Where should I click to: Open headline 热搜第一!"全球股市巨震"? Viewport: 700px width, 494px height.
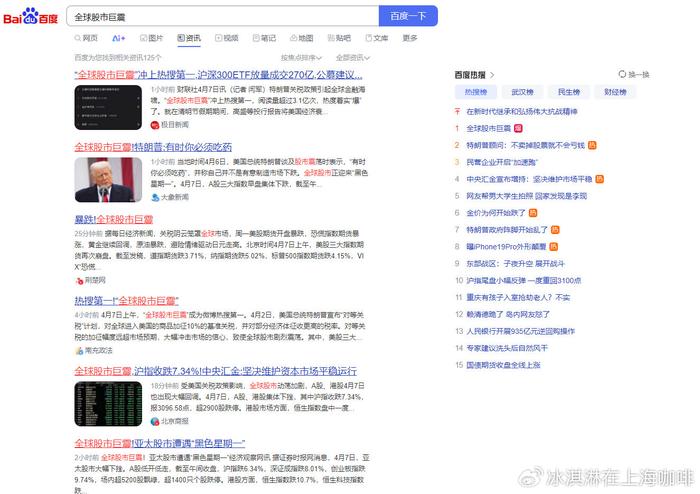tap(126, 300)
